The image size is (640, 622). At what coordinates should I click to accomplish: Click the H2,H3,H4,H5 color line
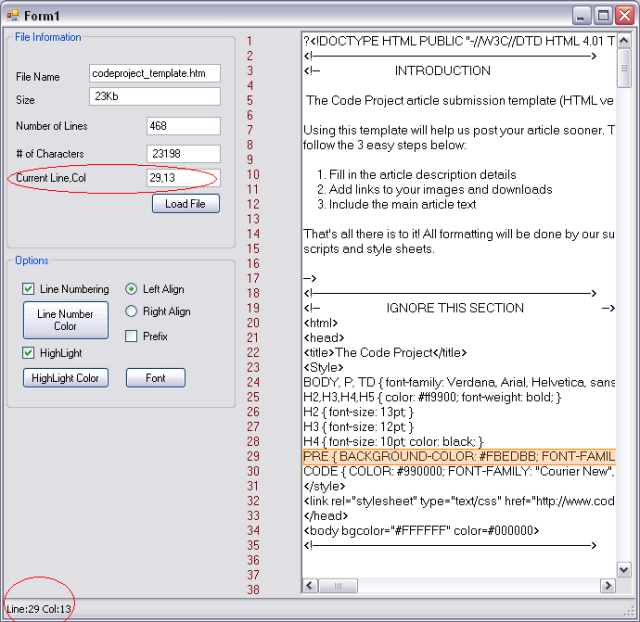tap(432, 397)
